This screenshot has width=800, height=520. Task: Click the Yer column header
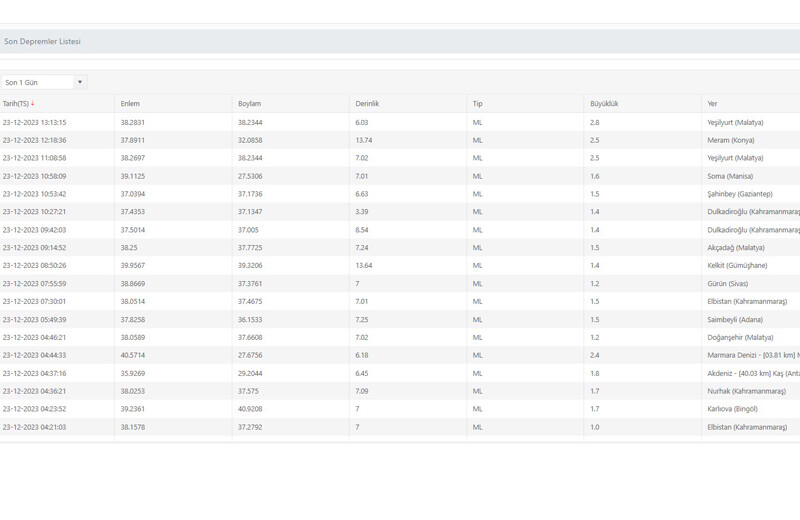coord(712,104)
